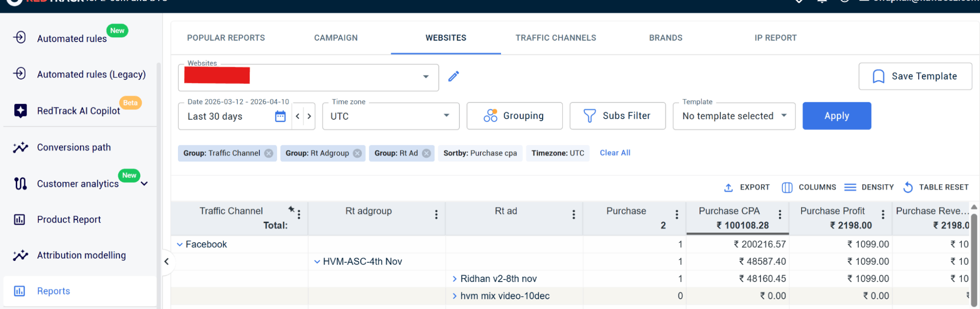Click the pencil edit icon beside Websites
Image resolution: width=980 pixels, height=309 pixels.
(x=453, y=76)
